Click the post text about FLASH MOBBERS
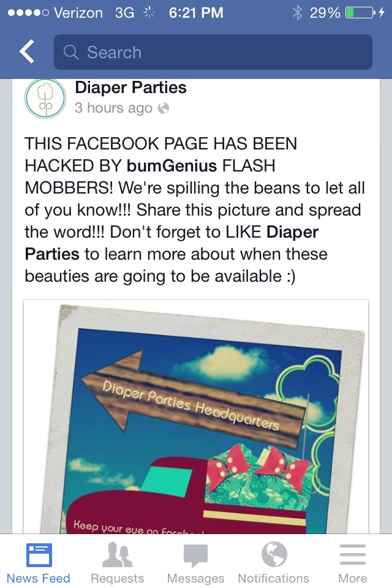This screenshot has width=392, height=588. pos(195,210)
